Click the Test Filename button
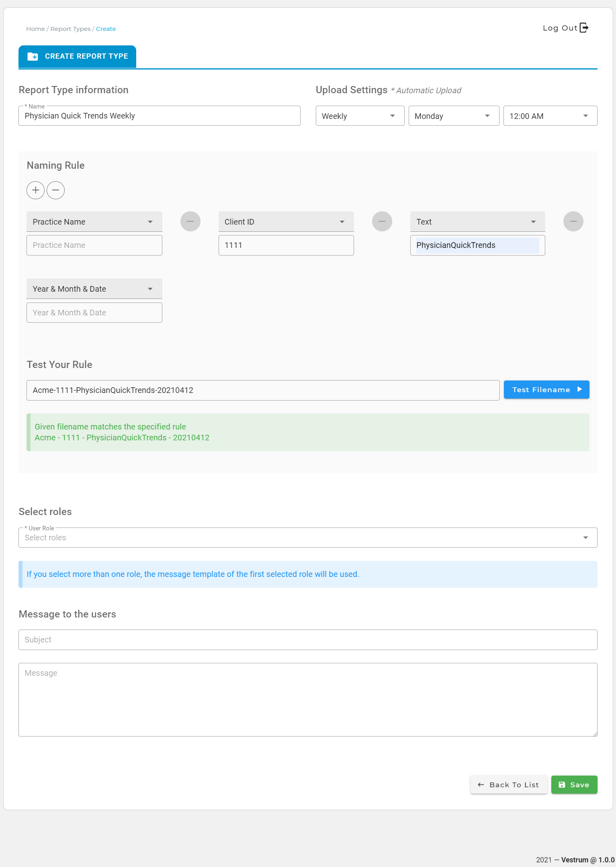Image resolution: width=616 pixels, height=867 pixels. pos(546,389)
